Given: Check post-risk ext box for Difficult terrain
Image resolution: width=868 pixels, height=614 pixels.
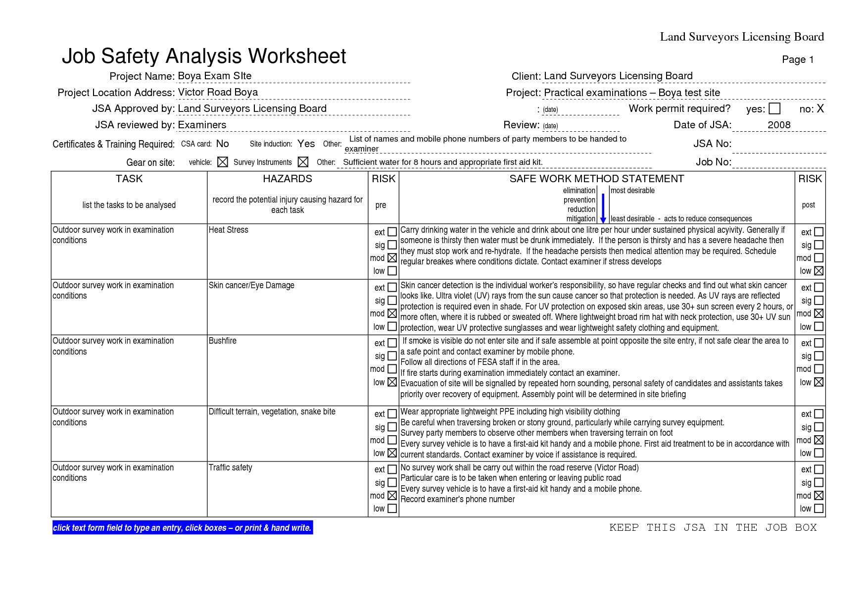Looking at the screenshot, I should coord(819,413).
